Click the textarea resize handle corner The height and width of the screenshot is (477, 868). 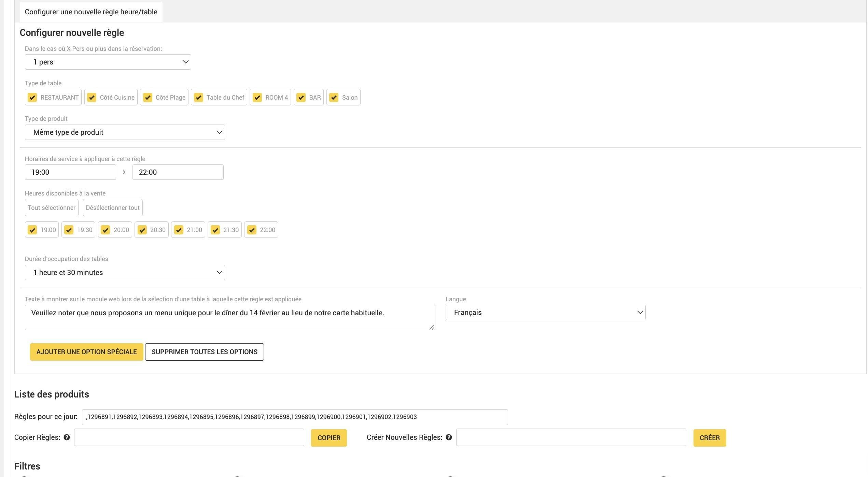click(x=432, y=327)
